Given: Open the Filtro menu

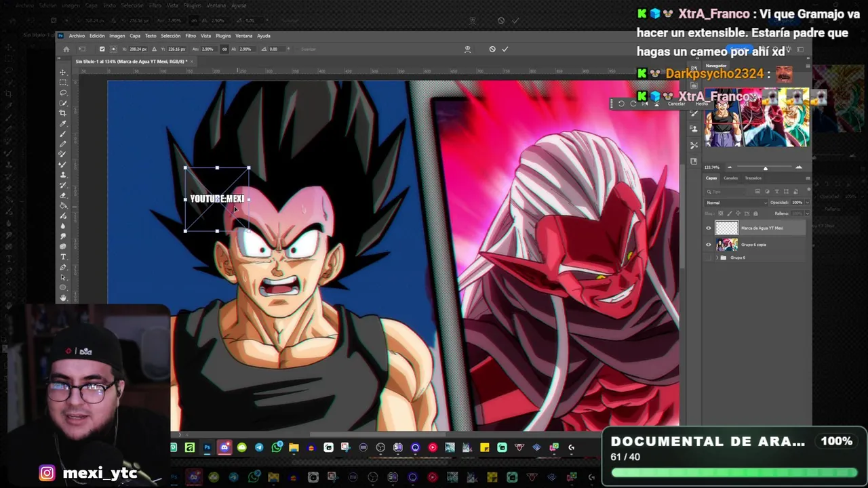Looking at the screenshot, I should [x=191, y=36].
